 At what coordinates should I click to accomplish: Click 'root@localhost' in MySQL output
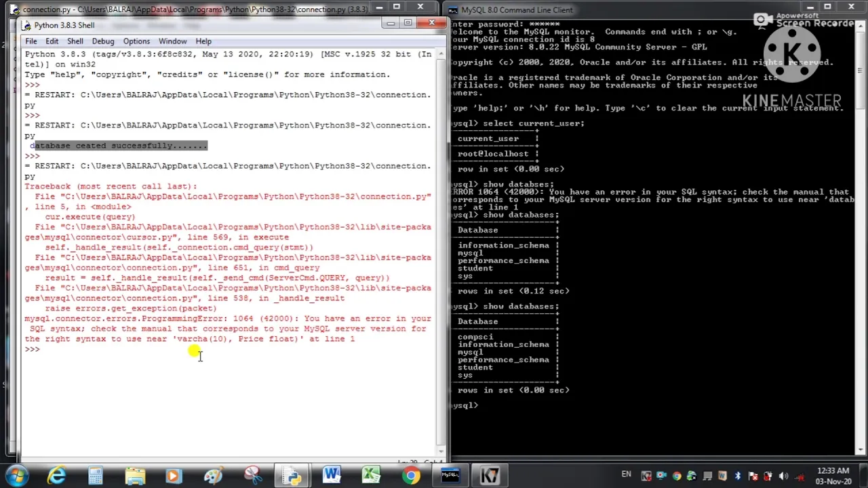point(493,154)
